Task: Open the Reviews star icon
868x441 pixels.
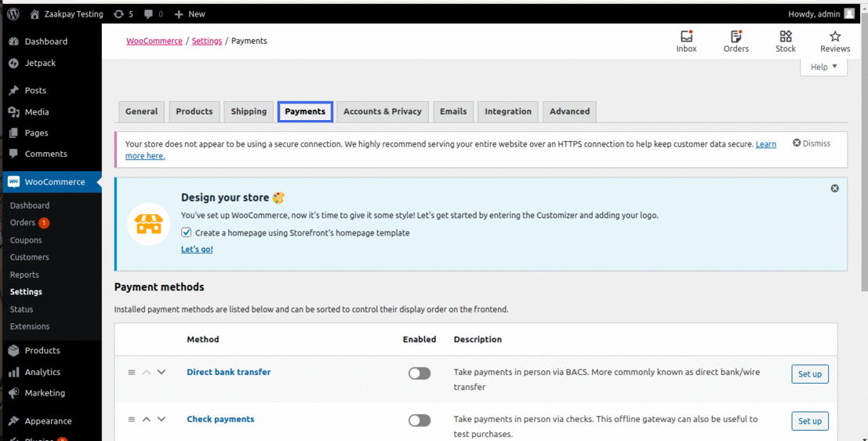Action: tap(835, 42)
